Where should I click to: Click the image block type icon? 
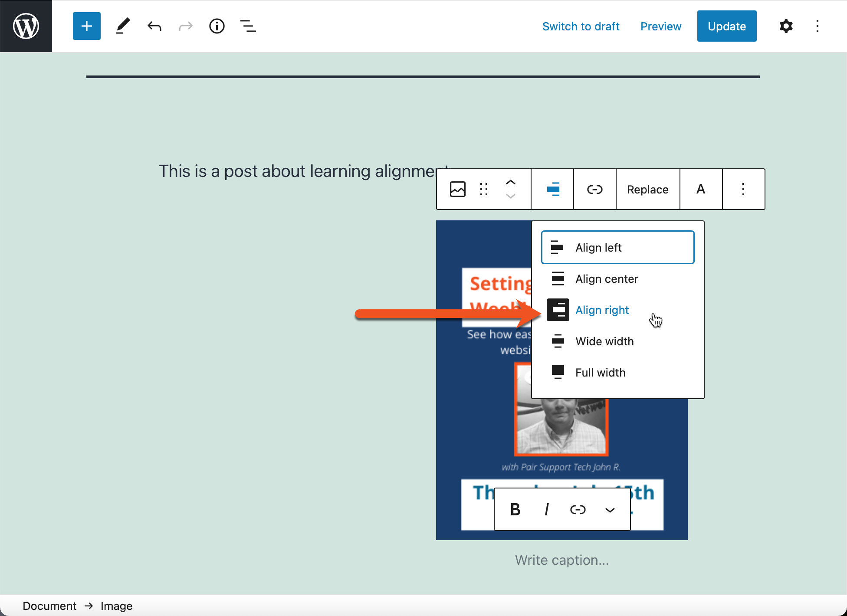coord(457,189)
